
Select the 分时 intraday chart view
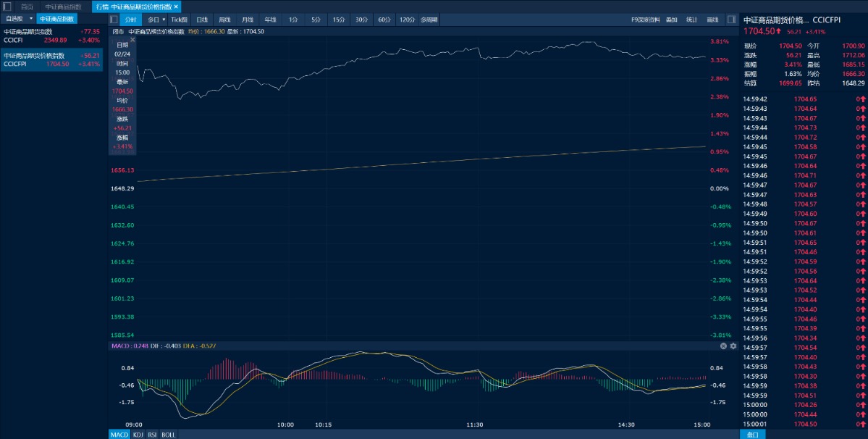(x=130, y=20)
